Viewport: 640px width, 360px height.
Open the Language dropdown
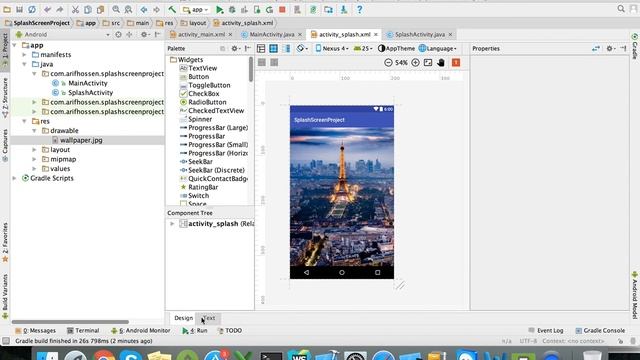[x=438, y=49]
